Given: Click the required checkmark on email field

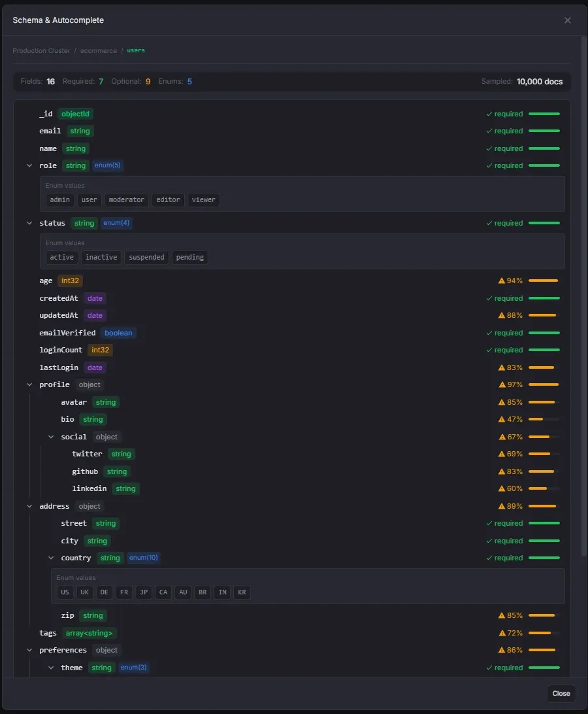Looking at the screenshot, I should (x=489, y=131).
